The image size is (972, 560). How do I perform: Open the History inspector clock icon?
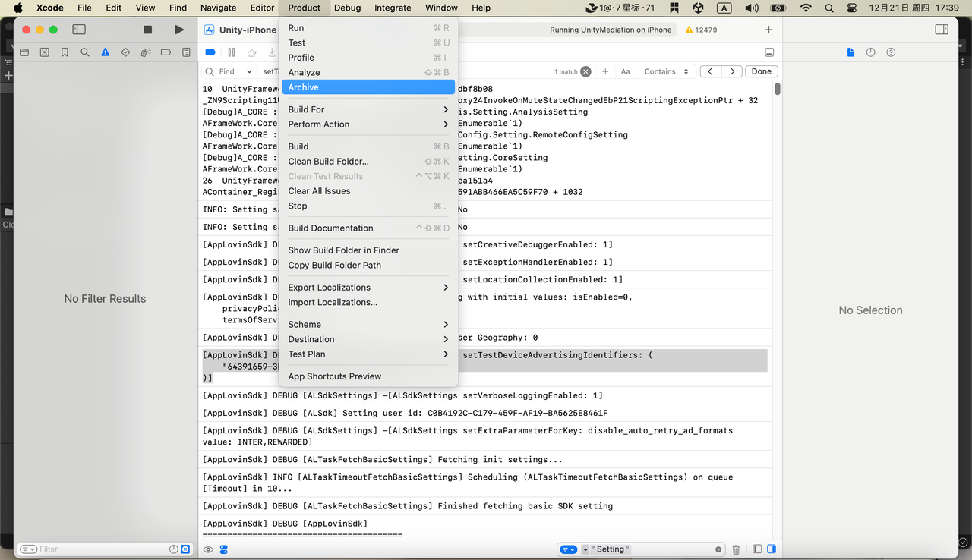871,52
